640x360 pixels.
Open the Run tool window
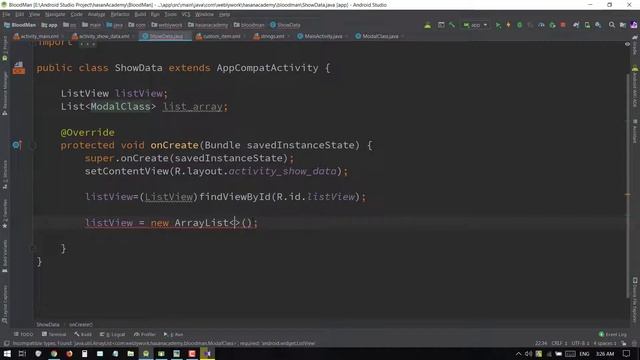(x=173, y=334)
